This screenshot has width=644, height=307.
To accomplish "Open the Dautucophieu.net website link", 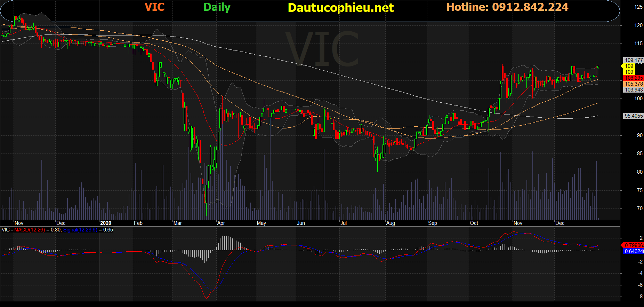I will tap(340, 8).
